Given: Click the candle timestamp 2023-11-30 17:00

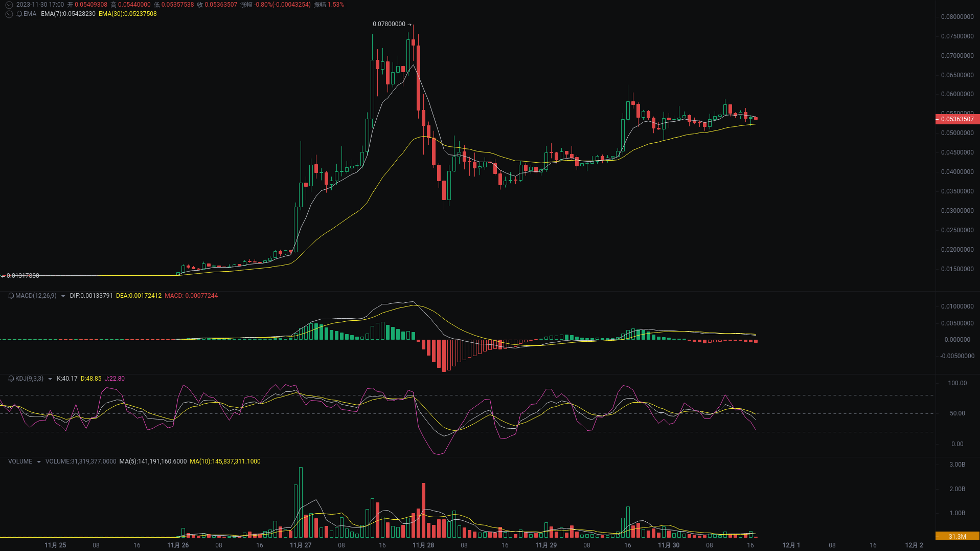Looking at the screenshot, I should pyautogui.click(x=40, y=5).
